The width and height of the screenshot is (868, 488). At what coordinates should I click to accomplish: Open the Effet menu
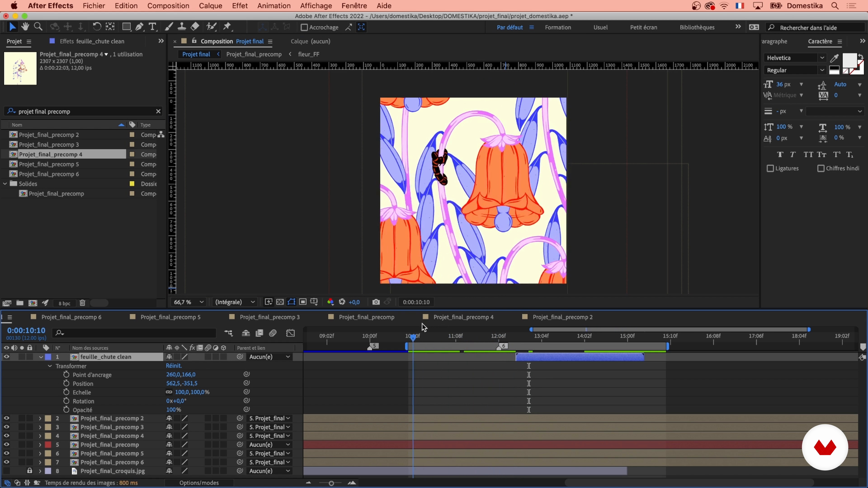240,6
